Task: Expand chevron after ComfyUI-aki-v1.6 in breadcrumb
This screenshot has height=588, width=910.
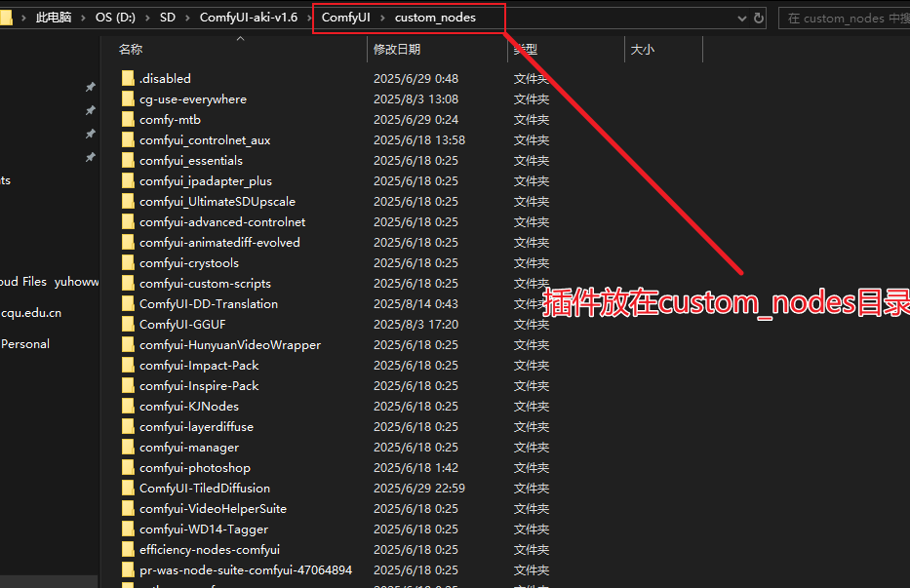Action: (309, 18)
